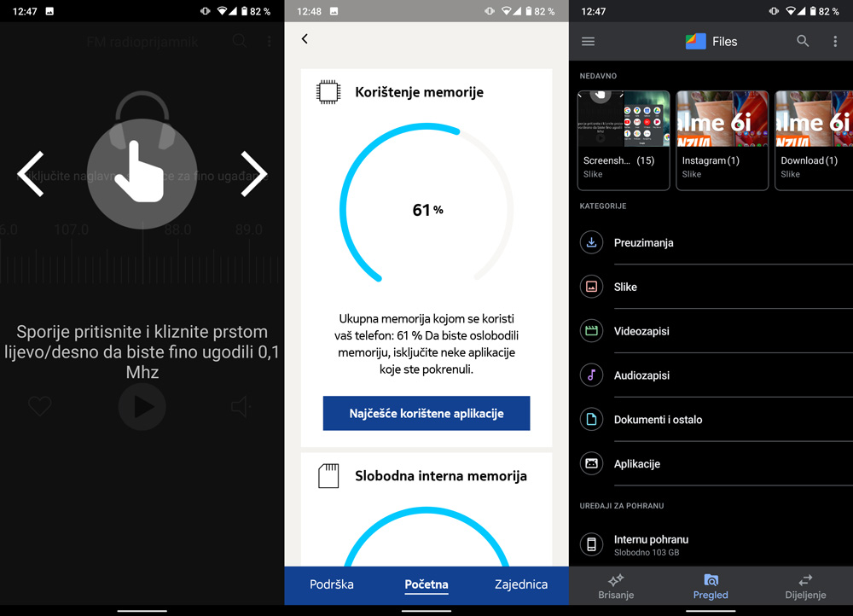
Task: Open search in the FM radiju app
Action: coord(240,41)
